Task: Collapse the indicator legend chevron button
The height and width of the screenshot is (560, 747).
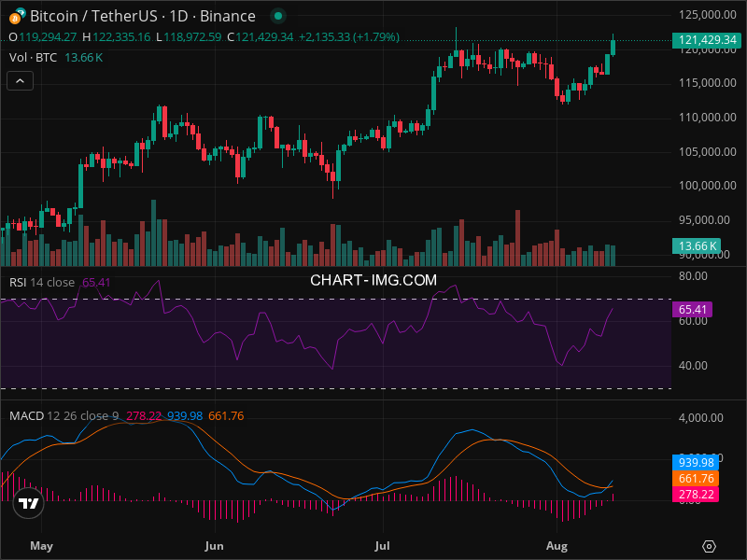Action: [20, 81]
